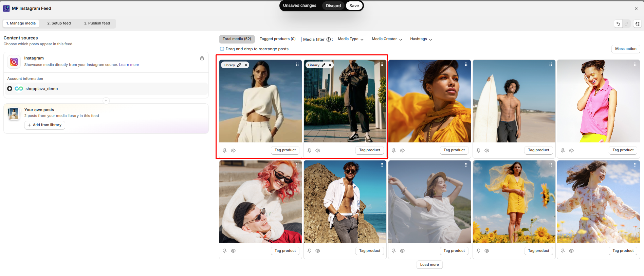Open the Hashtags dropdown filter
The image size is (644, 276).
421,39
